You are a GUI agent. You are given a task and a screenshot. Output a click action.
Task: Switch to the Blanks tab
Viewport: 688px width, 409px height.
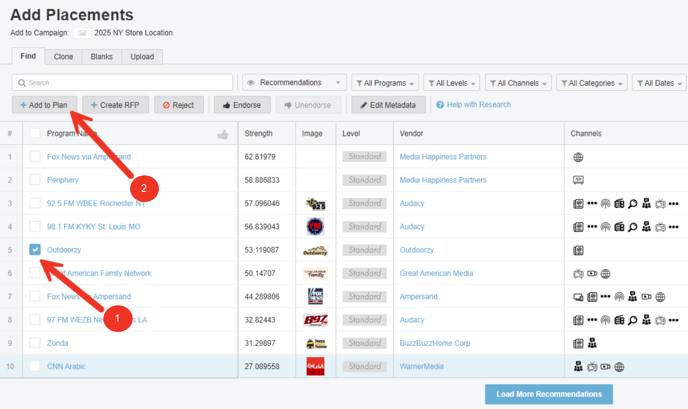[101, 57]
